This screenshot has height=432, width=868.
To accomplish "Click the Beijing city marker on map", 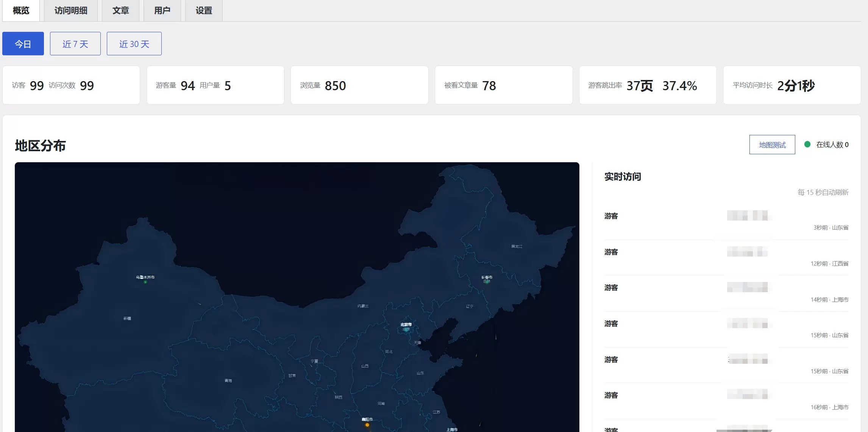I will 406,329.
